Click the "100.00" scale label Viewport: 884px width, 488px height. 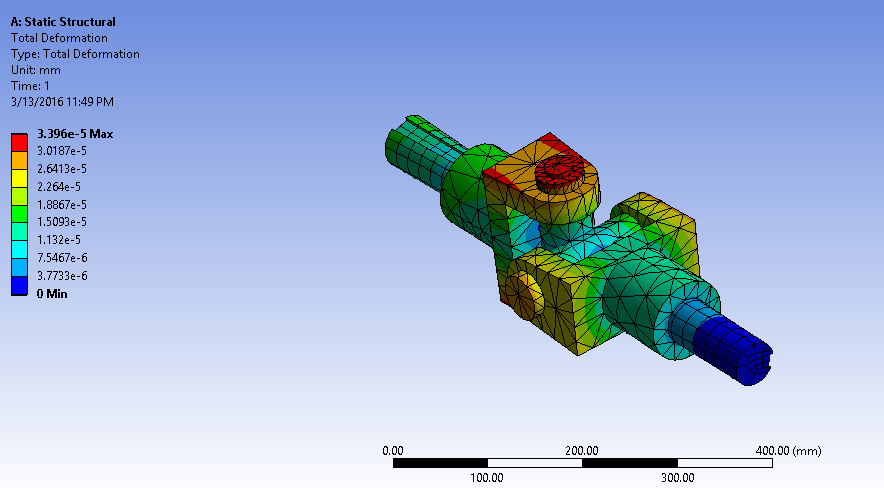(487, 478)
